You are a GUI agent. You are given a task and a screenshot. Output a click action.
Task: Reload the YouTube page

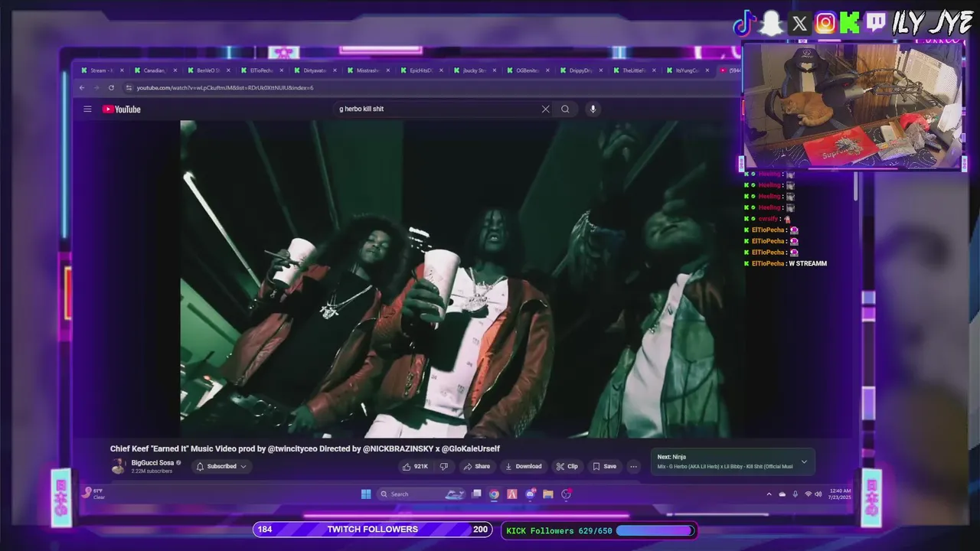point(111,88)
